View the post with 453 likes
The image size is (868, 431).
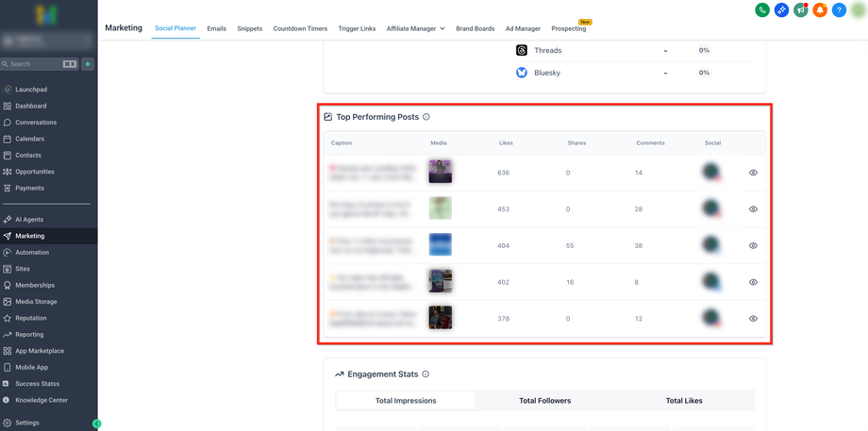pyautogui.click(x=753, y=209)
